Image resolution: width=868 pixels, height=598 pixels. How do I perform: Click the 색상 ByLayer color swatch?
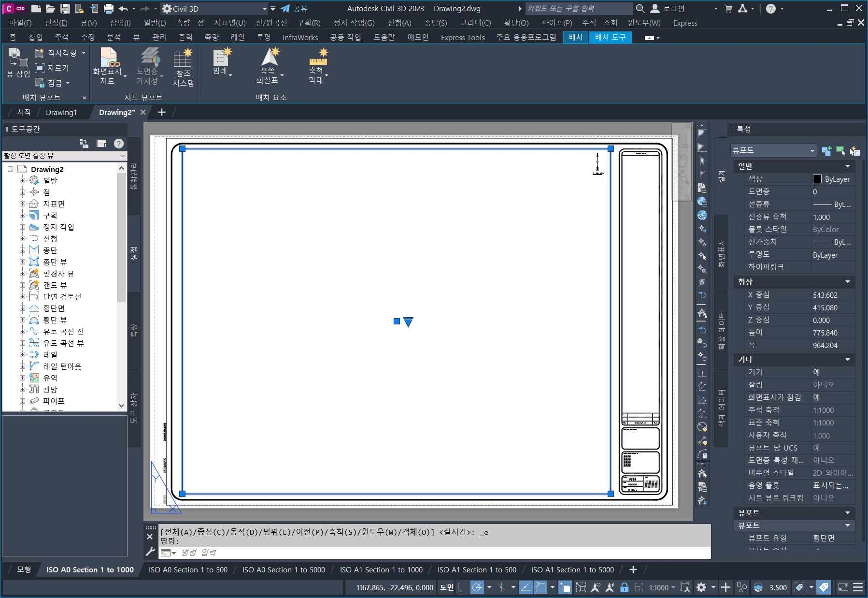tap(817, 179)
